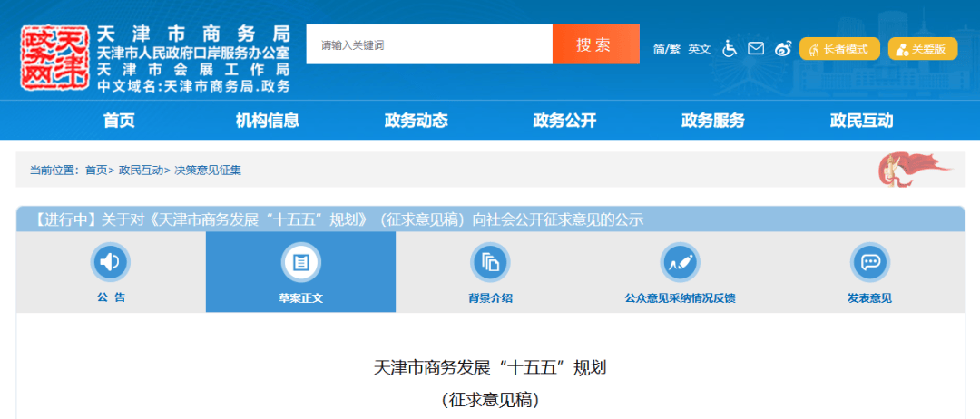Screen dimensions: 980x419
Task: Click the 公众意见采纳情况反馈 icon
Action: [680, 263]
